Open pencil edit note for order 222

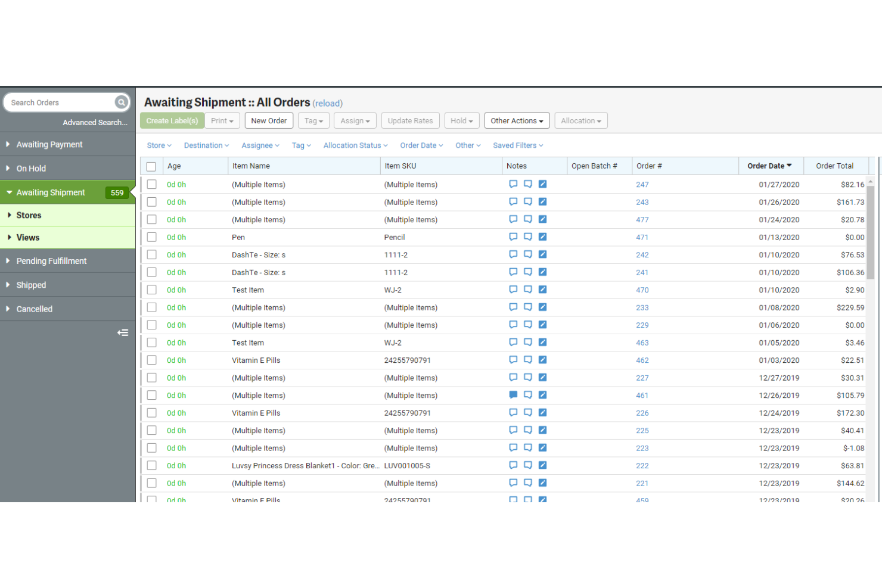[x=542, y=465]
